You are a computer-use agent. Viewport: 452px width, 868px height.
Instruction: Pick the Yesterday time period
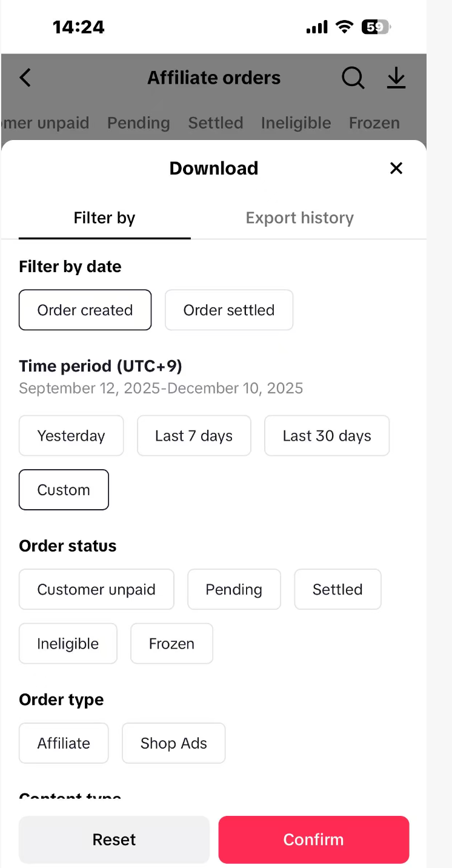click(71, 436)
